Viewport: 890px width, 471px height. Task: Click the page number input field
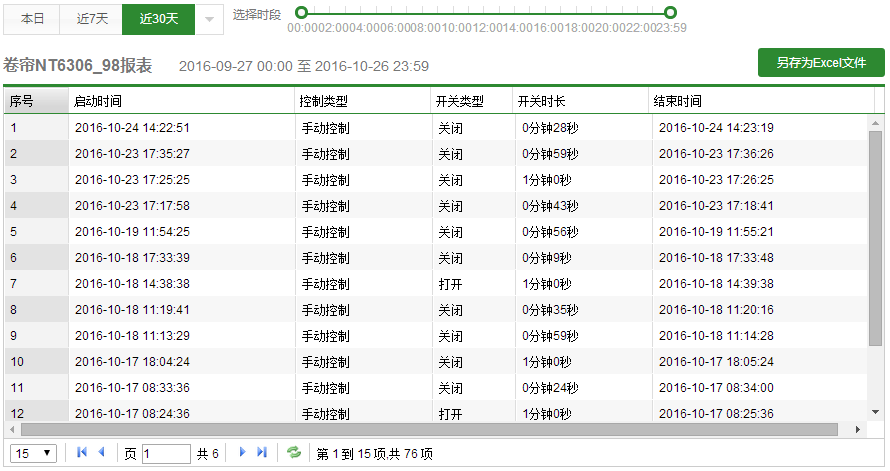pyautogui.click(x=166, y=454)
